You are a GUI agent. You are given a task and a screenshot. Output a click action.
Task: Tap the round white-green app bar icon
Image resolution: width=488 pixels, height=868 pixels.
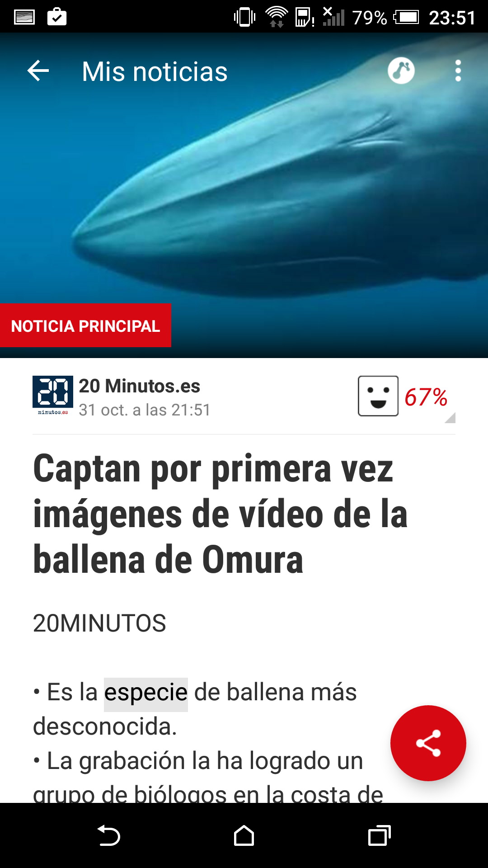pyautogui.click(x=401, y=71)
